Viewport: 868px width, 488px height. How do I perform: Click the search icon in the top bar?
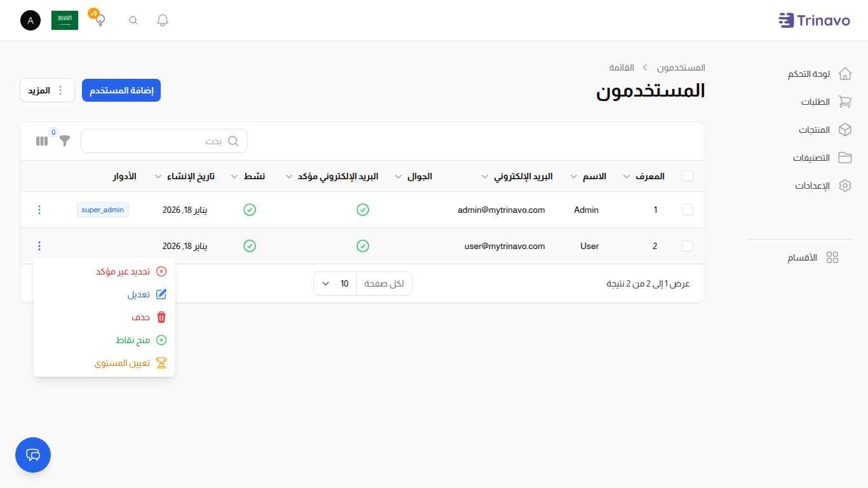pyautogui.click(x=133, y=20)
